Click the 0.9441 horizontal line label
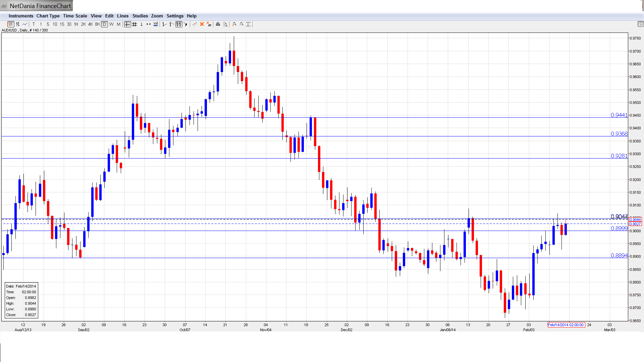This screenshot has width=644, height=362. pyautogui.click(x=619, y=115)
